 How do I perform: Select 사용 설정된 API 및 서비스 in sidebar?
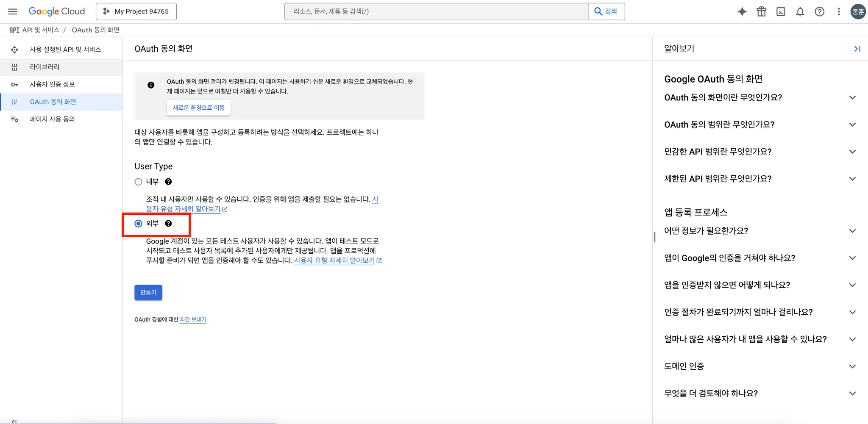point(61,50)
